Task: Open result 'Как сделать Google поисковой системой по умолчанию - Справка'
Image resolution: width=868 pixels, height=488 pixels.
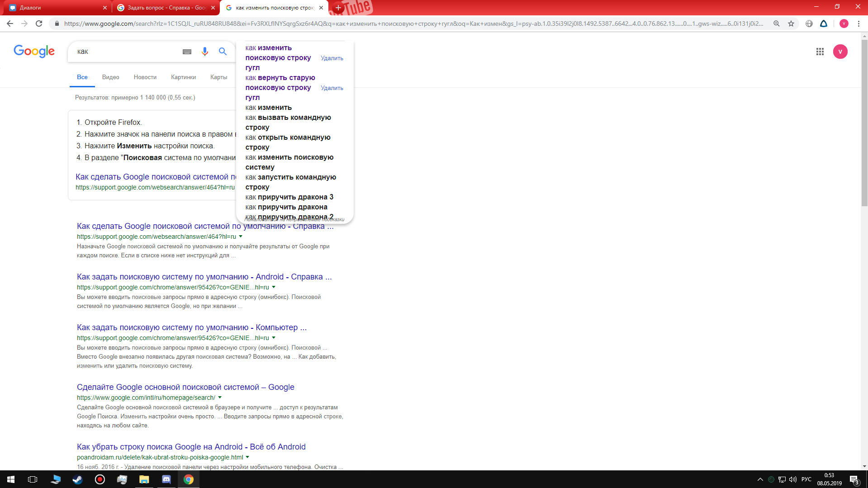Action: click(205, 226)
